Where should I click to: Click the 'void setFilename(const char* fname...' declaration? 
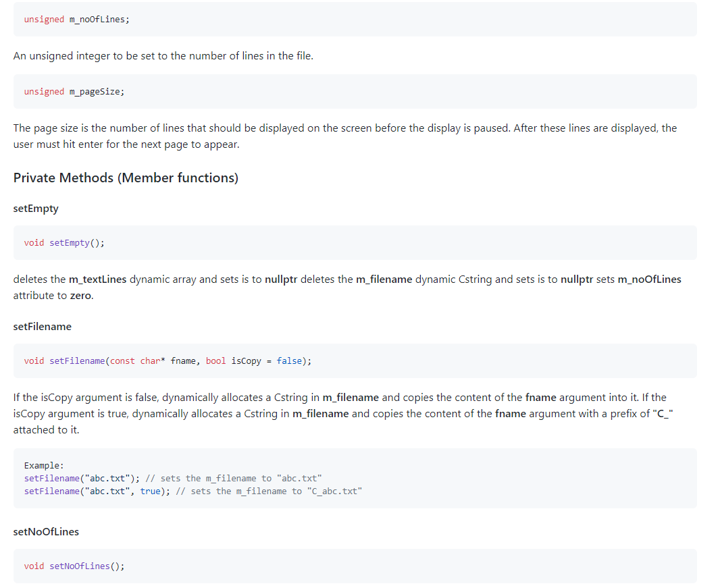click(x=168, y=360)
